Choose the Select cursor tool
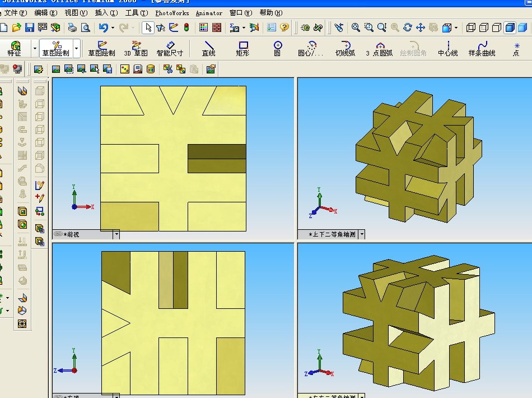 pyautogui.click(x=148, y=27)
